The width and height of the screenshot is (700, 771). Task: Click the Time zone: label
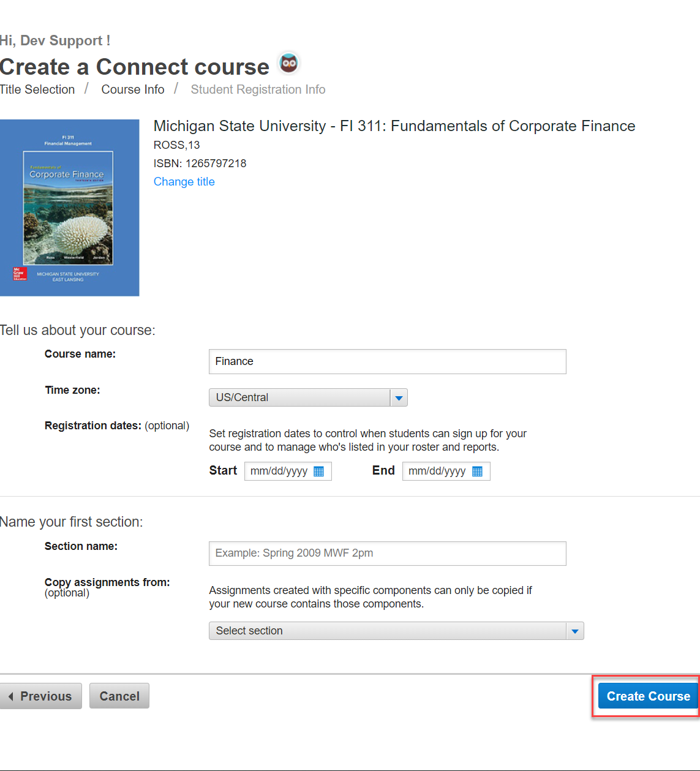[x=72, y=390]
